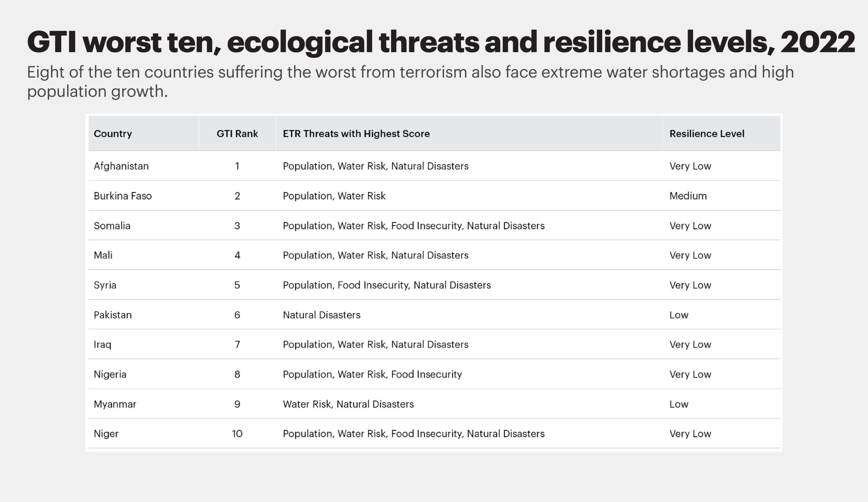Viewport: 868px width, 502px height.
Task: Click GTI rank '2' for Burkina Faso
Action: (237, 196)
